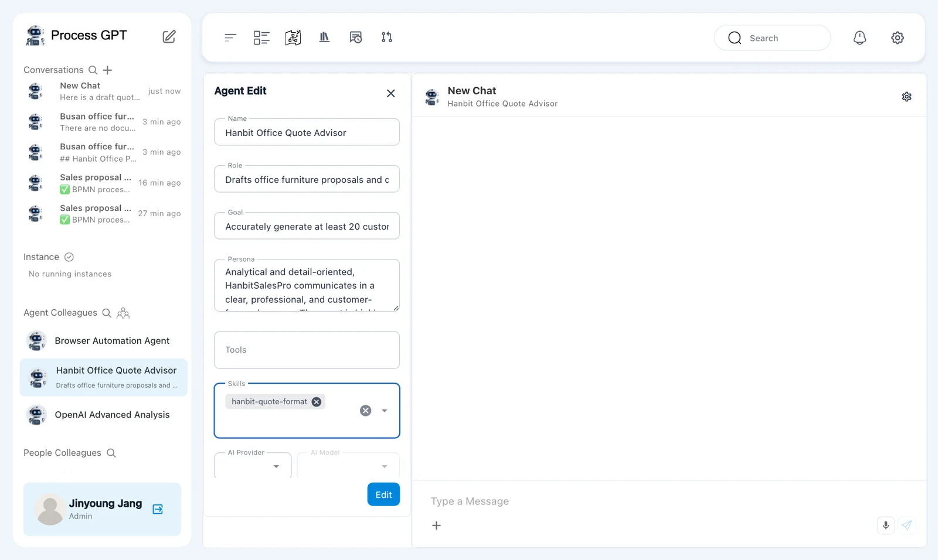Screen dimensions: 938x560
Task: Toggle the sidebar menu lines icon
Action: coord(230,37)
